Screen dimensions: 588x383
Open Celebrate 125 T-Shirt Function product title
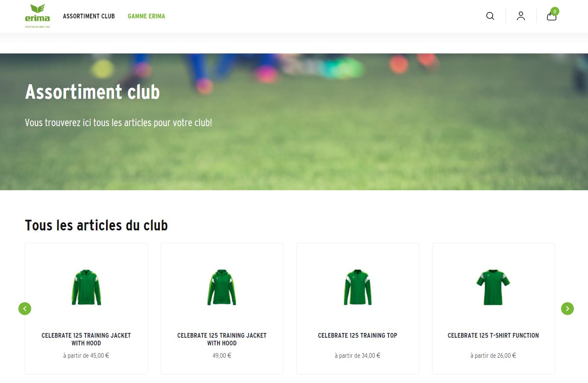point(493,336)
